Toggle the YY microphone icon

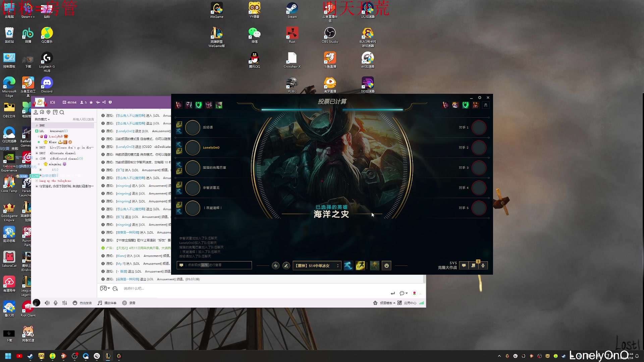(x=56, y=303)
